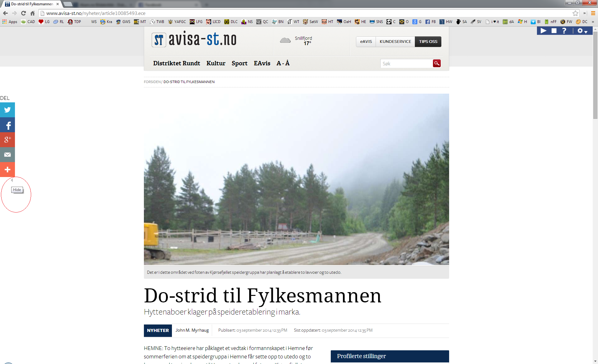The height and width of the screenshot is (364, 598).
Task: Open YAFGC bookmark
Action: click(177, 22)
